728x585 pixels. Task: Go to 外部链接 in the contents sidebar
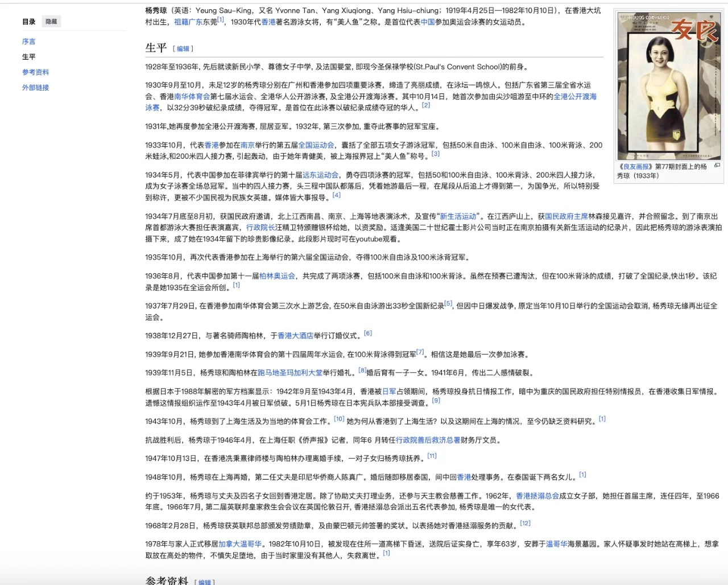tap(36, 88)
